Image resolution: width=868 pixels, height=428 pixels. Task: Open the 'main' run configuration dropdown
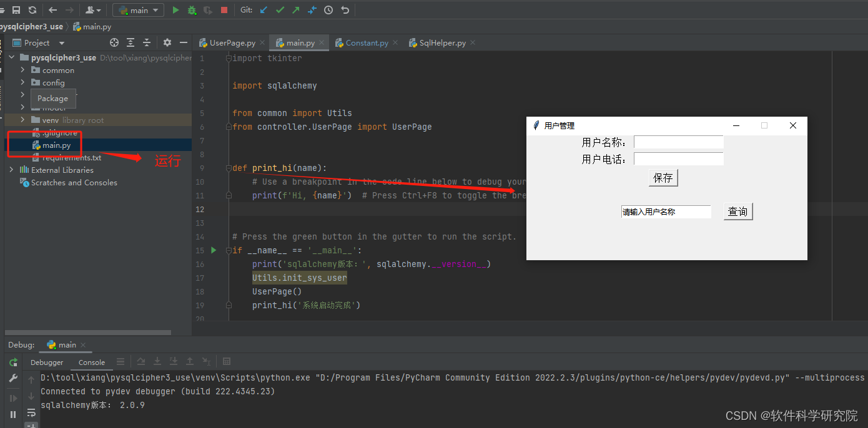pos(139,10)
